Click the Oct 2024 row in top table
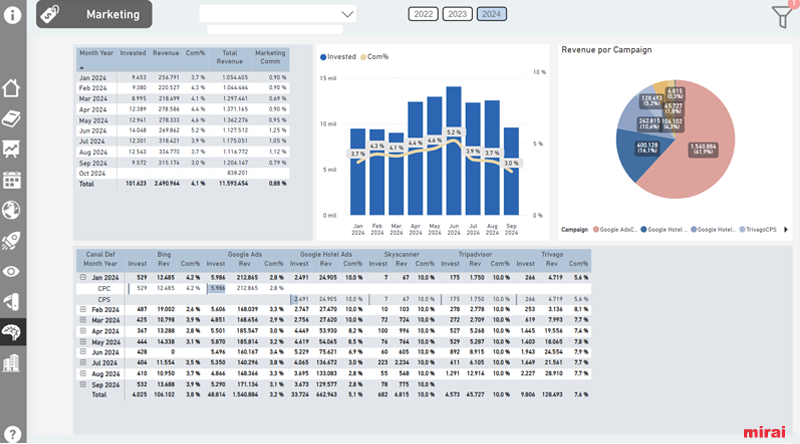The image size is (800, 444). point(183,173)
